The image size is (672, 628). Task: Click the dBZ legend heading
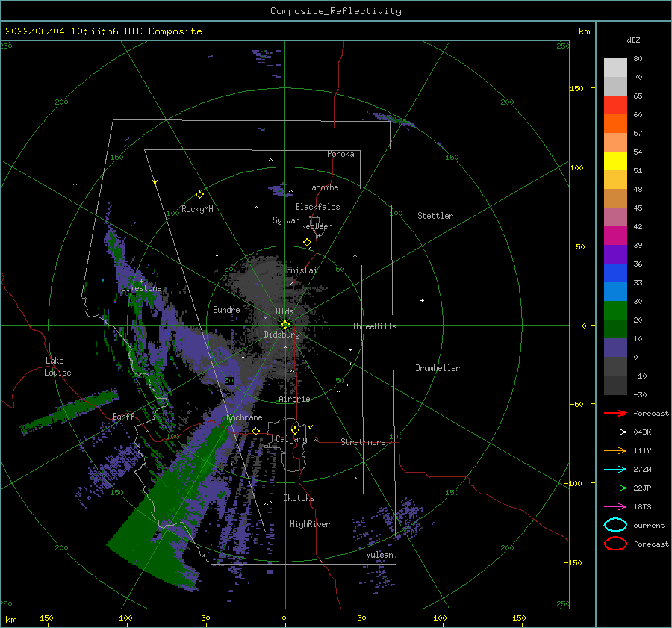click(x=633, y=40)
